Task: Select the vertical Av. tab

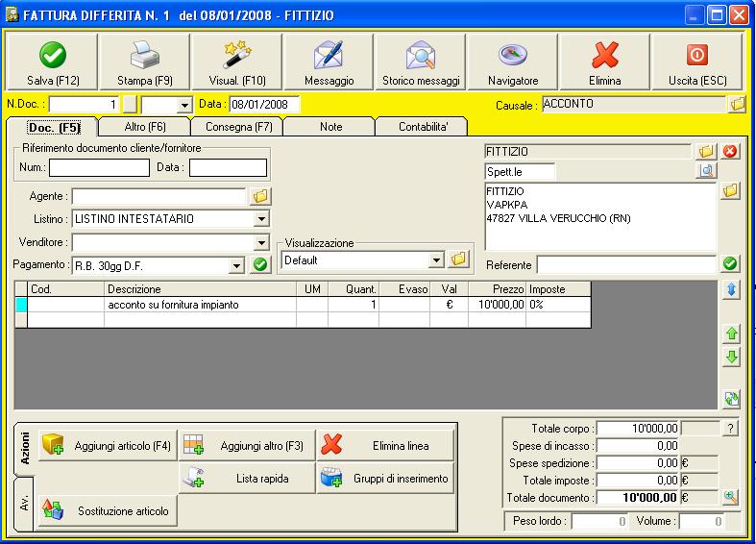Action: (x=24, y=504)
